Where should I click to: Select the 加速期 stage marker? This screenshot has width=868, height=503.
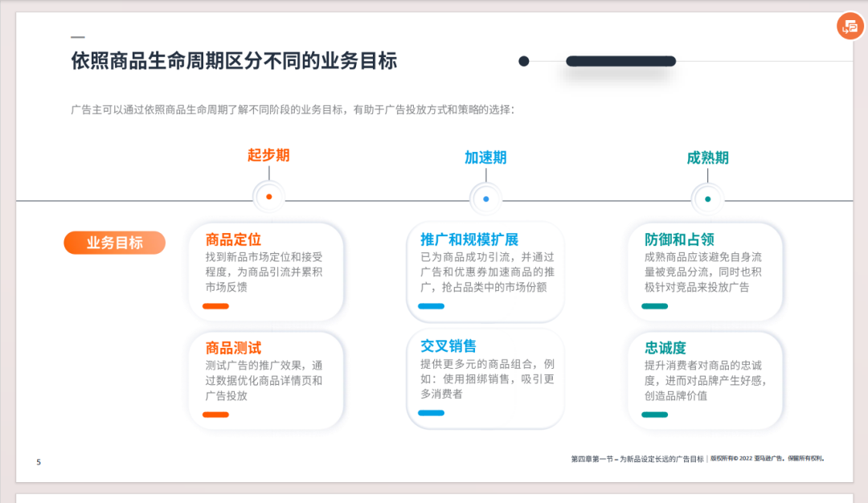click(485, 157)
